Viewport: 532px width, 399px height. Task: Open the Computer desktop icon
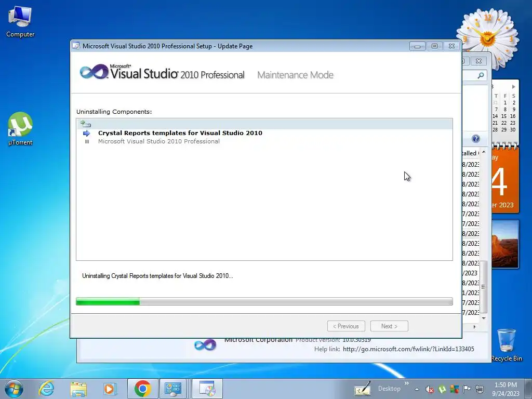[20, 22]
